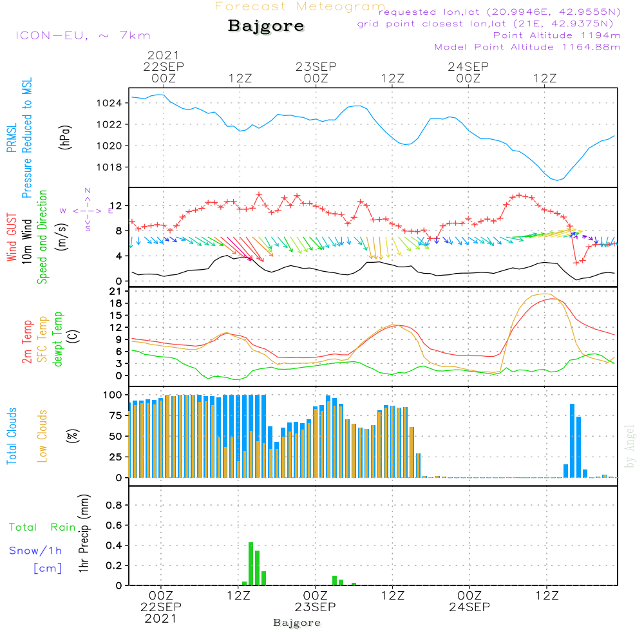Image resolution: width=644 pixels, height=644 pixels.
Task: Click the 0.8 precipitation tick value
Action: click(114, 505)
